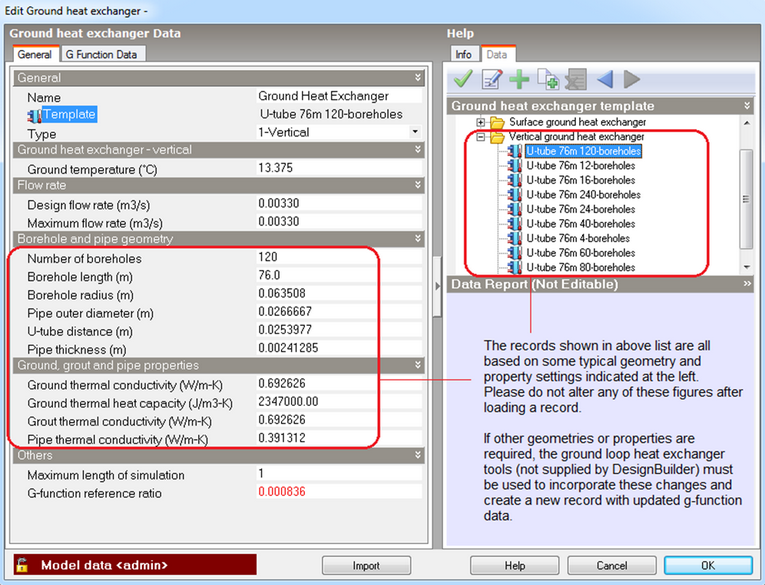Image resolution: width=765 pixels, height=585 pixels.
Task: Collapse Vertical ground heat exchanger folder
Action: click(481, 137)
